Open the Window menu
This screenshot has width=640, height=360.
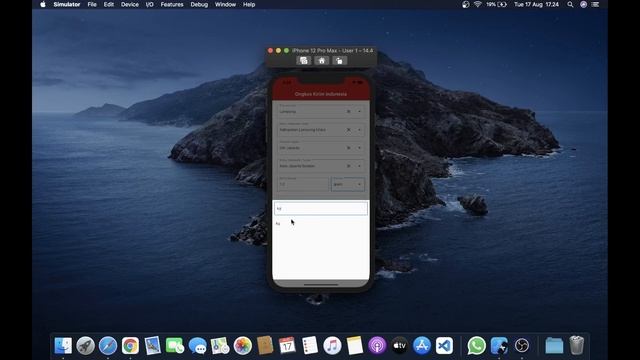pos(225,4)
